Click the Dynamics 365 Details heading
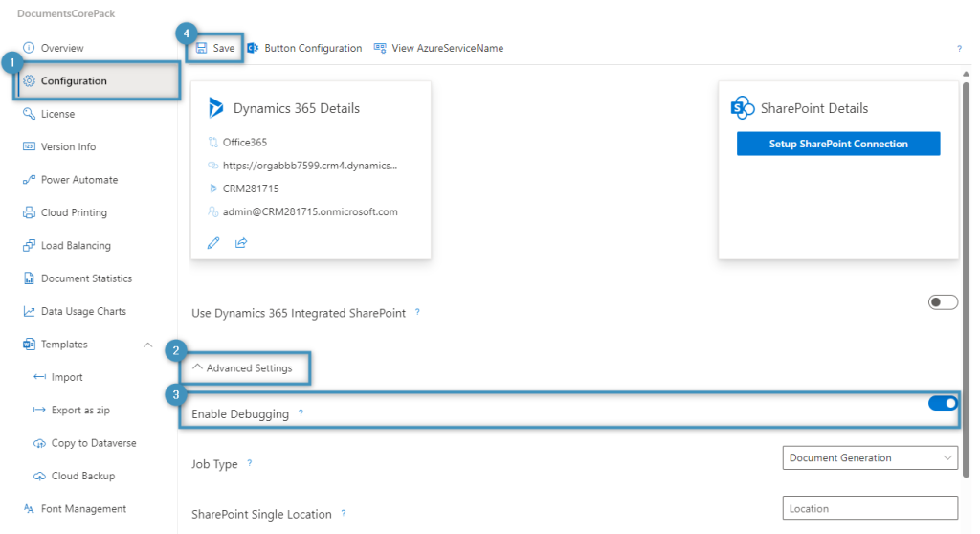980x534 pixels. tap(297, 108)
